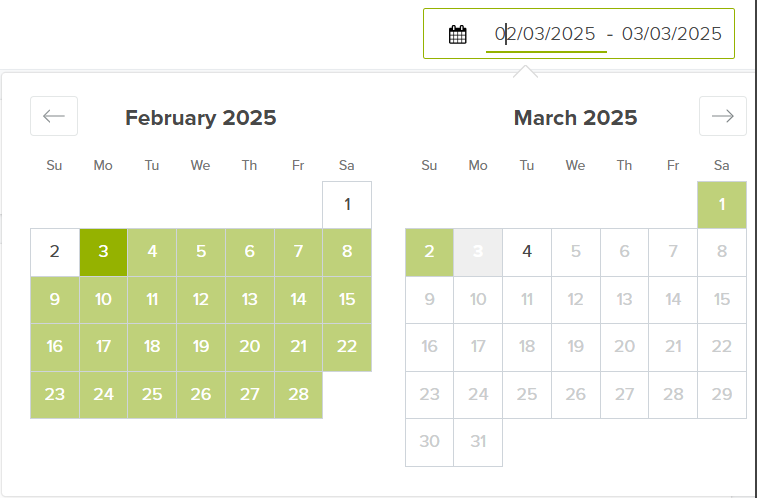Click the start date input field
This screenshot has height=498, width=757.
pos(546,34)
